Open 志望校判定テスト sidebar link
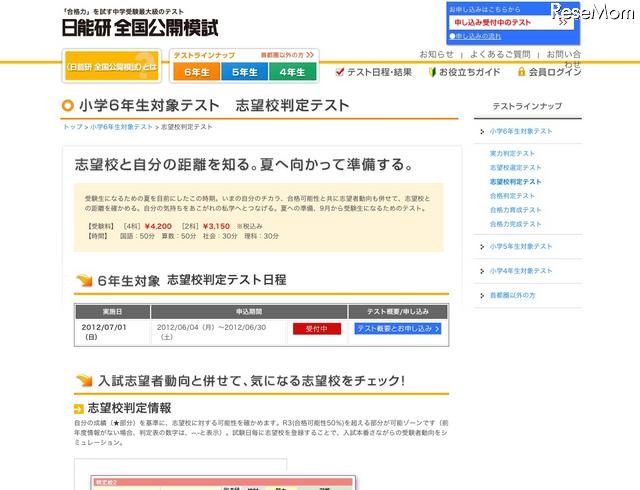This screenshot has width=640, height=490. point(515,182)
